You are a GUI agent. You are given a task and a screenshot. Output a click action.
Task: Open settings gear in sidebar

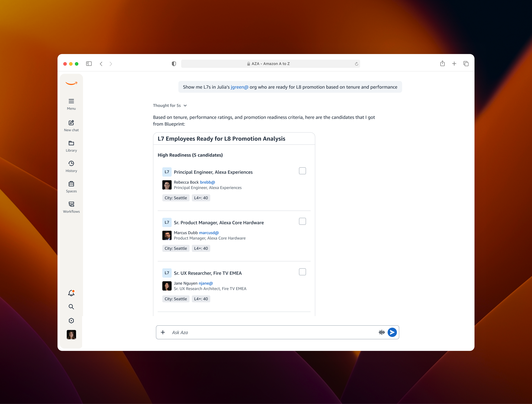click(x=71, y=321)
